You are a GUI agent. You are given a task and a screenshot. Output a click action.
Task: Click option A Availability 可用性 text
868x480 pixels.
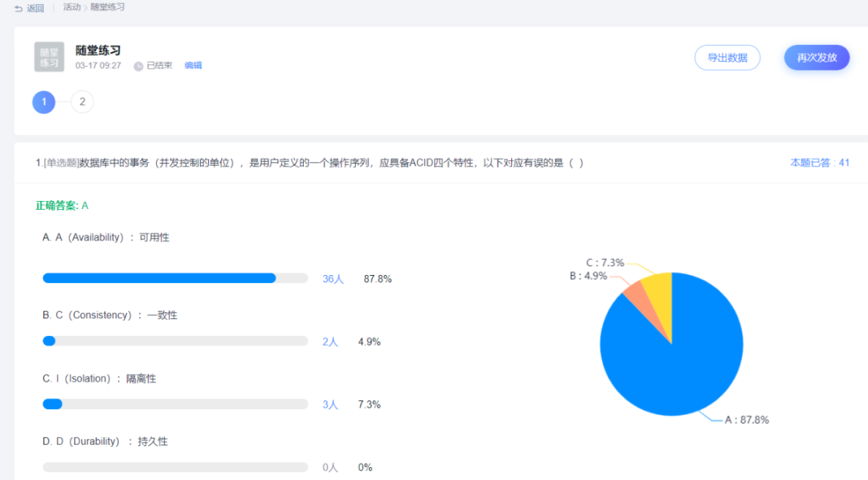[x=106, y=237]
